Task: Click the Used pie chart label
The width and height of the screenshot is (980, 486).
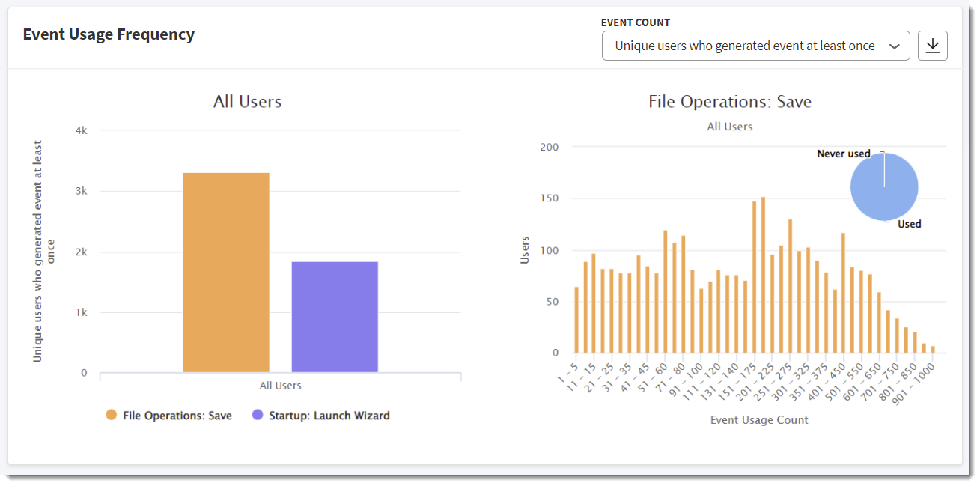Action: tap(909, 224)
